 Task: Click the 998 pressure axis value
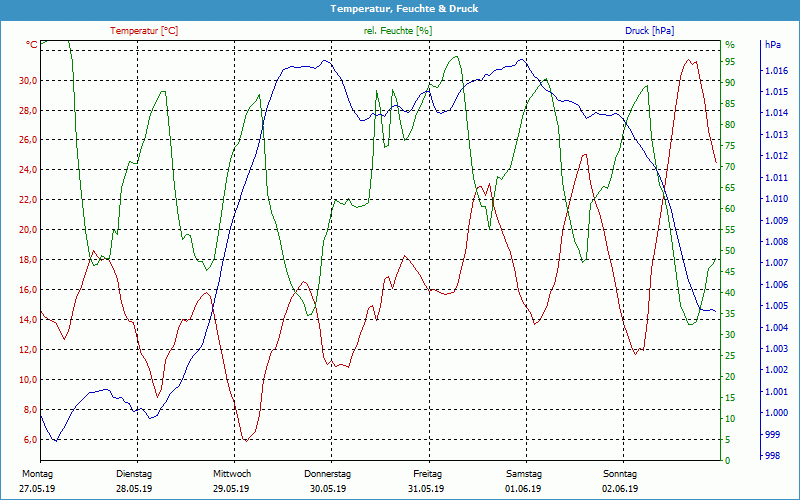772,456
